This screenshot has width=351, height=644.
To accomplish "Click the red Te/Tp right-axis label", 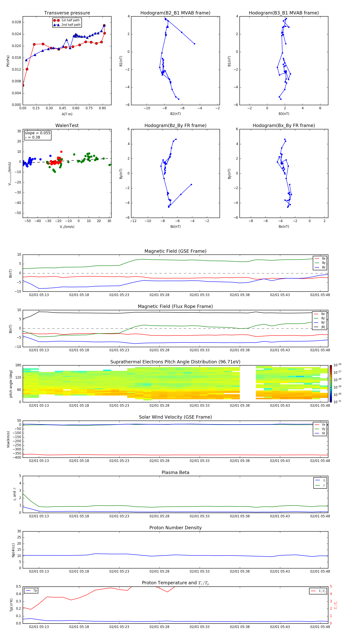I will pos(336,605).
